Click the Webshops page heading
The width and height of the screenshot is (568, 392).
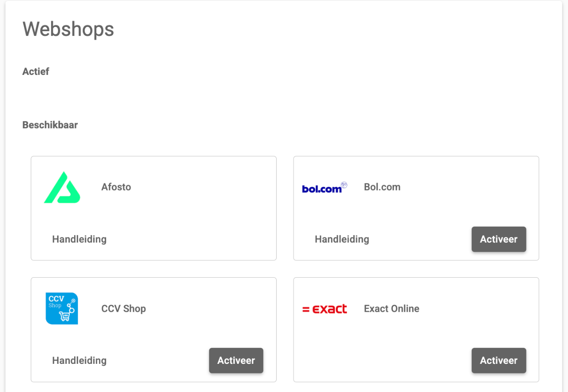point(69,29)
